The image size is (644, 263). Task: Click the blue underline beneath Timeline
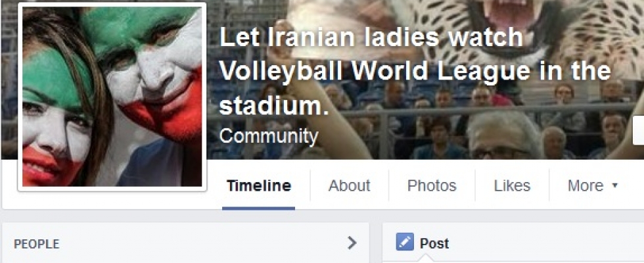[258, 208]
